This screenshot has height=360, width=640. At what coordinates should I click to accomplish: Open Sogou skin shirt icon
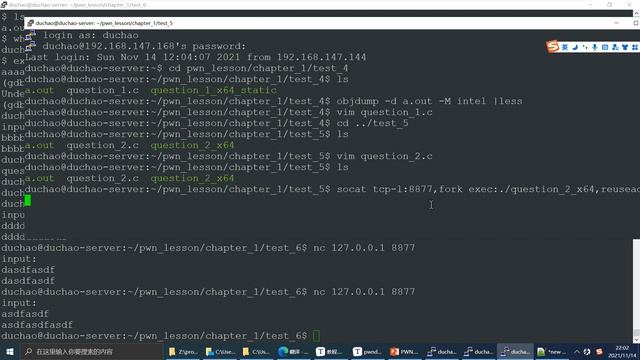625,47
